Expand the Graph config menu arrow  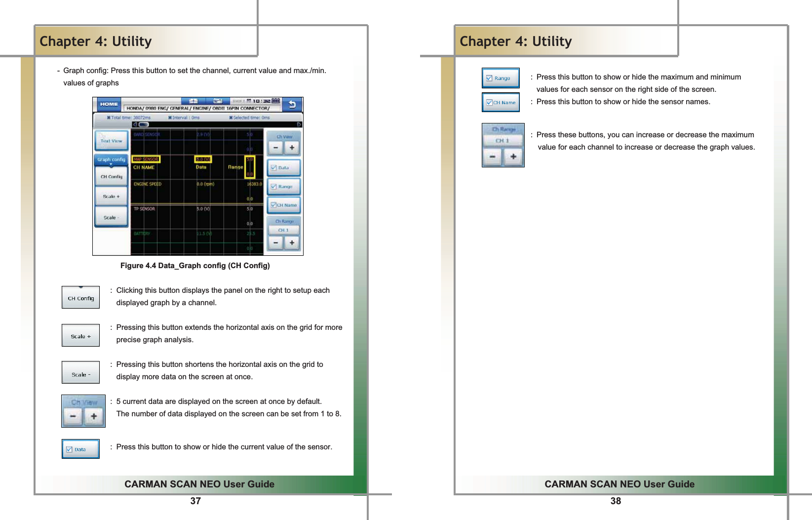click(x=111, y=164)
